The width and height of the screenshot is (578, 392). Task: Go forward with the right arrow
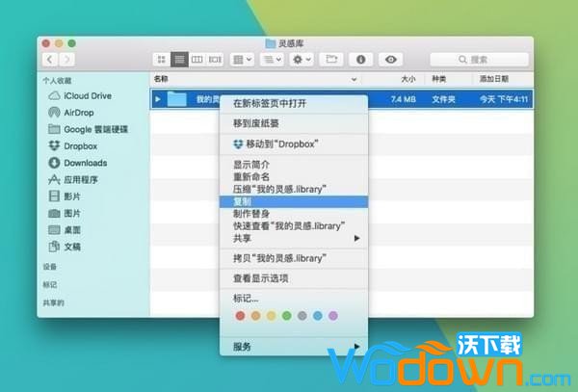[67, 60]
